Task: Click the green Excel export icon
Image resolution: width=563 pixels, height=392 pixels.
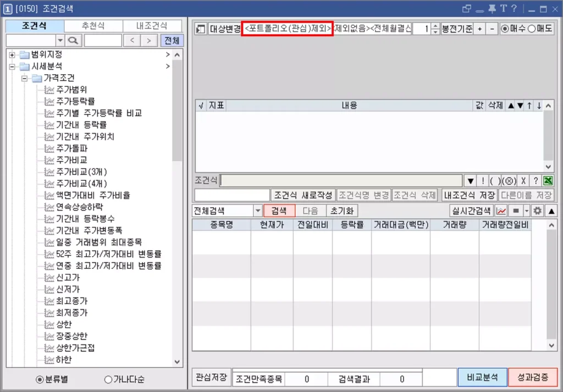Action: point(548,180)
